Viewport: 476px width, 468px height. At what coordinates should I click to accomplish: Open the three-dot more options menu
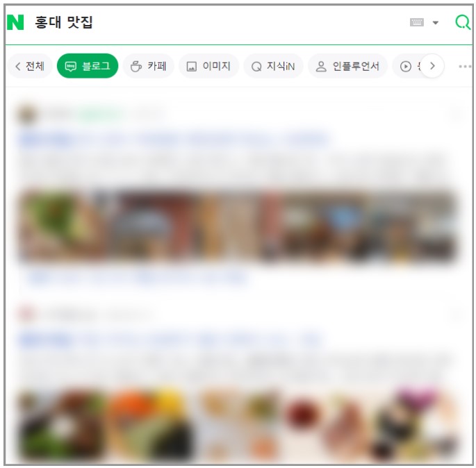tap(465, 66)
